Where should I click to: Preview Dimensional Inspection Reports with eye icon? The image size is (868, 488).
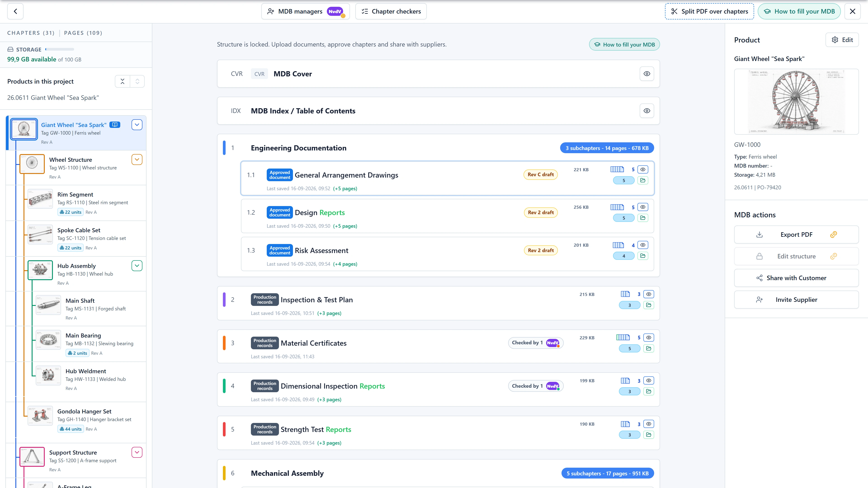[648, 380]
